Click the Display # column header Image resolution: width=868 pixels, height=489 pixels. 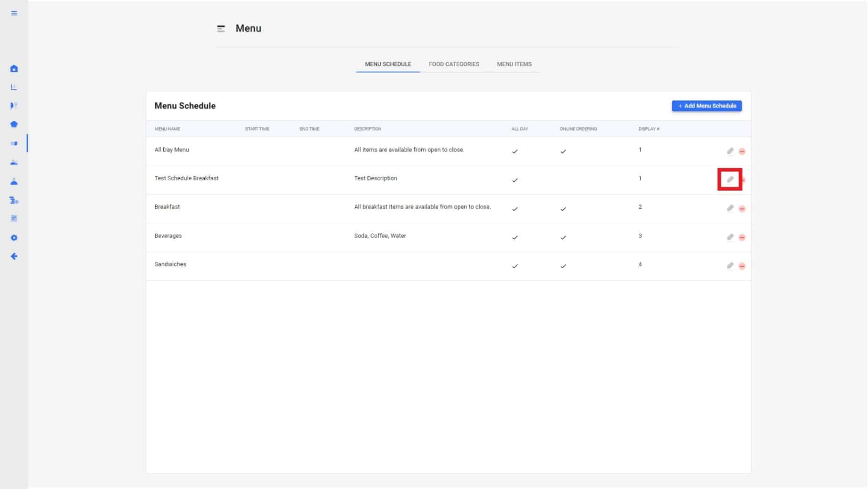point(649,129)
